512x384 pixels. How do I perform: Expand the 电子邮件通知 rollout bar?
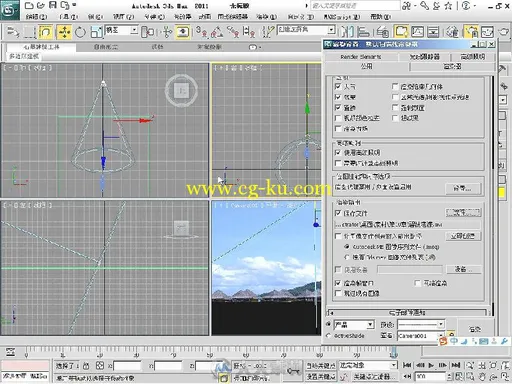[408, 313]
